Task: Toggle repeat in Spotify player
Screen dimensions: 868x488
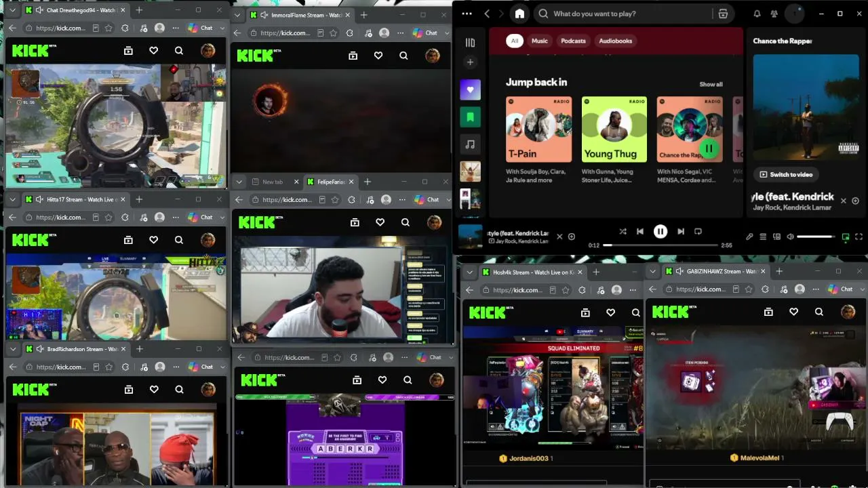Action: (698, 231)
